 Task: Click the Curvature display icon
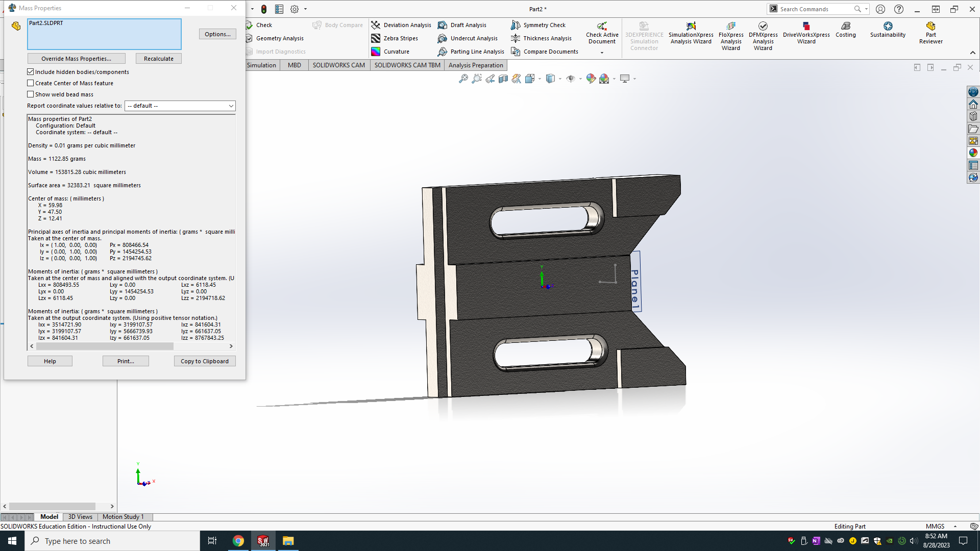pyautogui.click(x=376, y=52)
